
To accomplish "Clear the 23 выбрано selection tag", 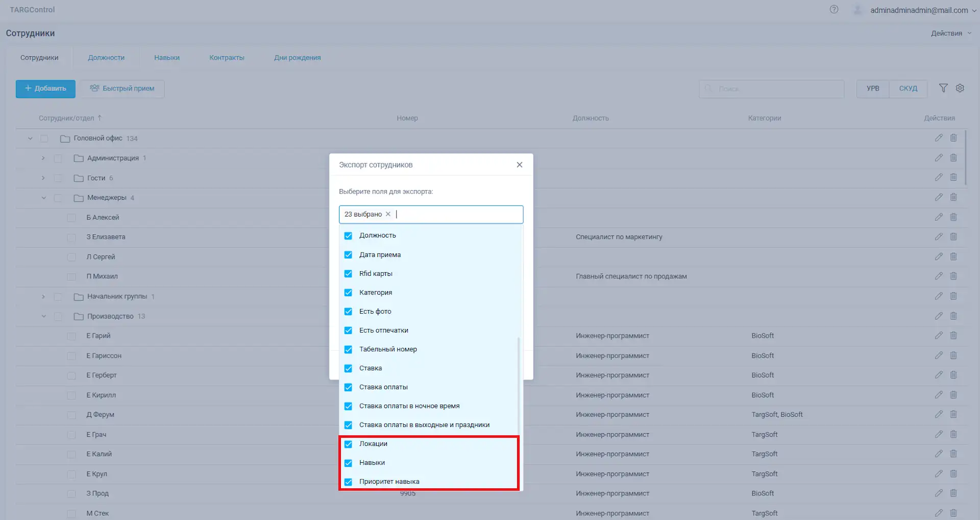I will tap(388, 214).
